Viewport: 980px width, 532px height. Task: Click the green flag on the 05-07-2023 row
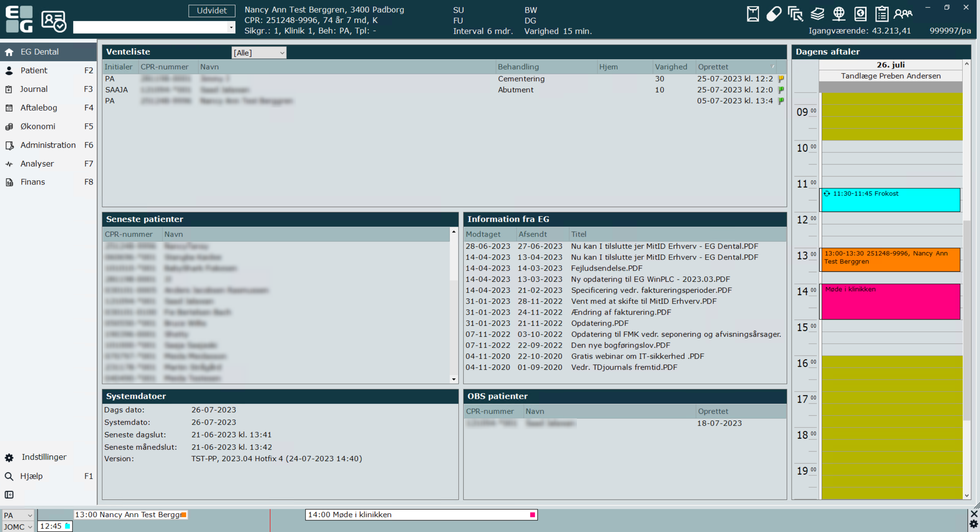(x=781, y=101)
